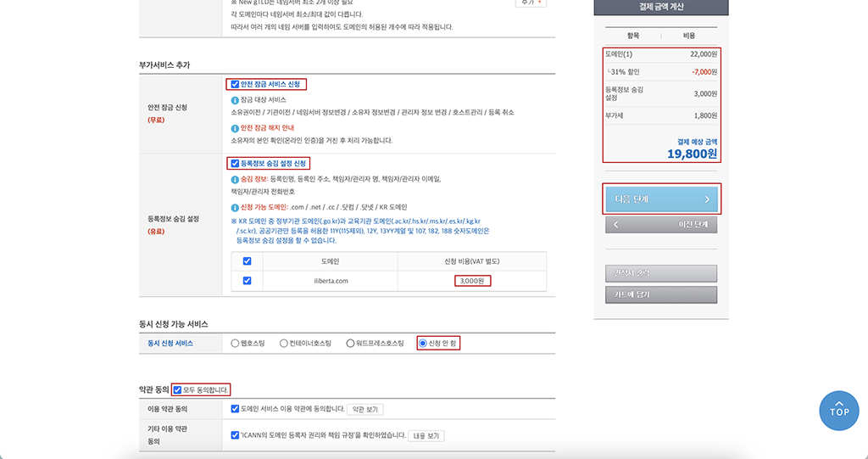Toggle the 모두 동의합니다 checkbox
Screen dimensions: 868x459
(177, 390)
